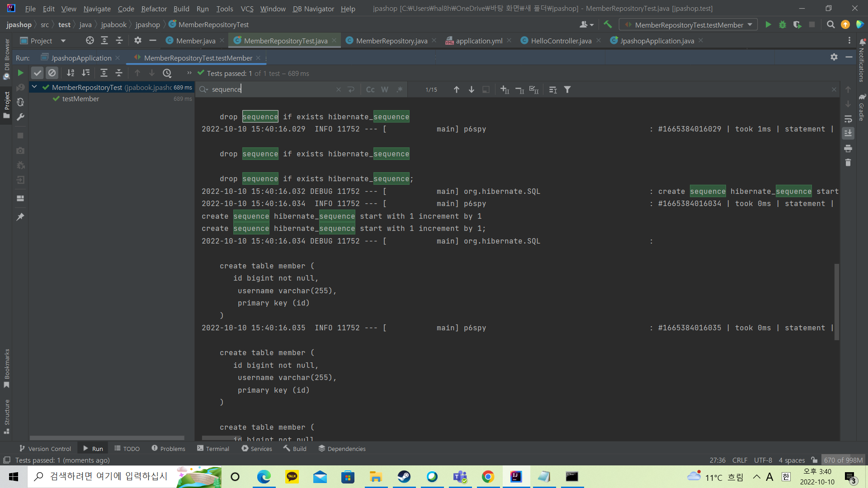Open TODO tool window
This screenshot has height=488, width=868.
127,448
